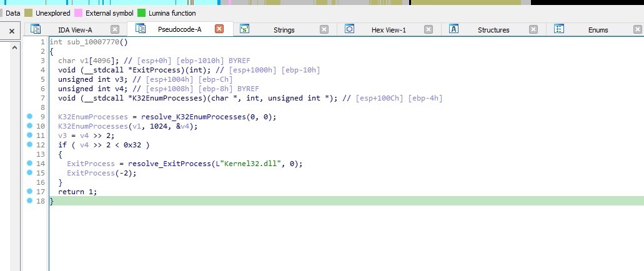The image size is (644, 271).
Task: Click the Enums tab icon
Action: click(x=558, y=29)
